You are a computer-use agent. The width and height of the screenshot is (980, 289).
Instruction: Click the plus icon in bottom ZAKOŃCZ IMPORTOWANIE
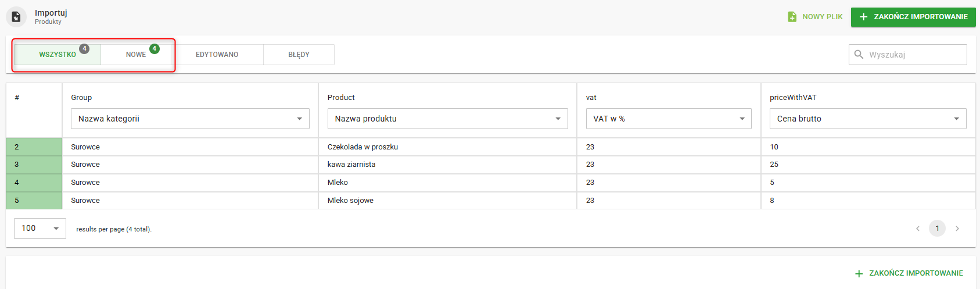[859, 273]
